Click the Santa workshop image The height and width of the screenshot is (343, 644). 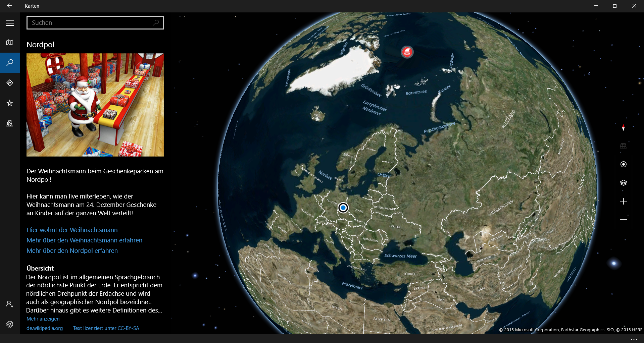(95, 105)
